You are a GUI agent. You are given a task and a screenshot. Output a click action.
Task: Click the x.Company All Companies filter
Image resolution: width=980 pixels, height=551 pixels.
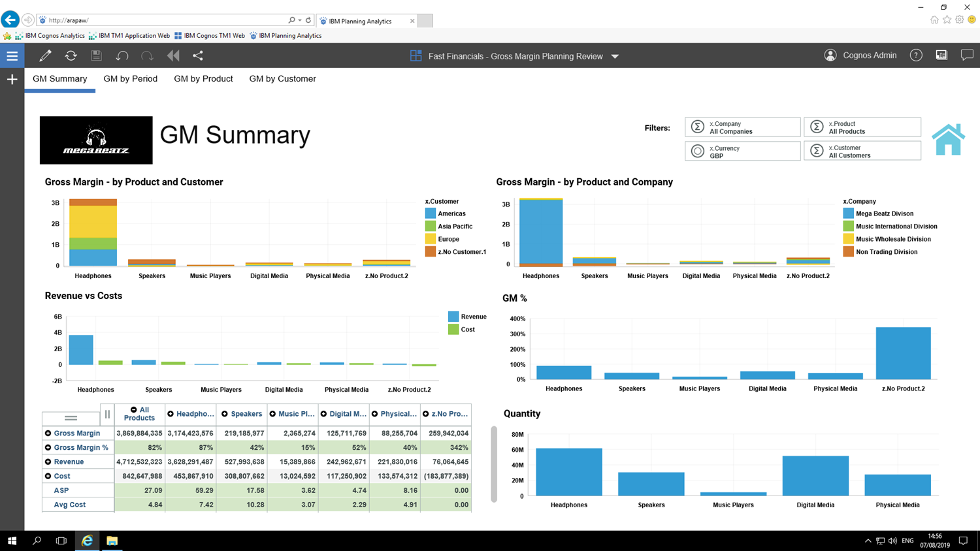[x=742, y=126]
